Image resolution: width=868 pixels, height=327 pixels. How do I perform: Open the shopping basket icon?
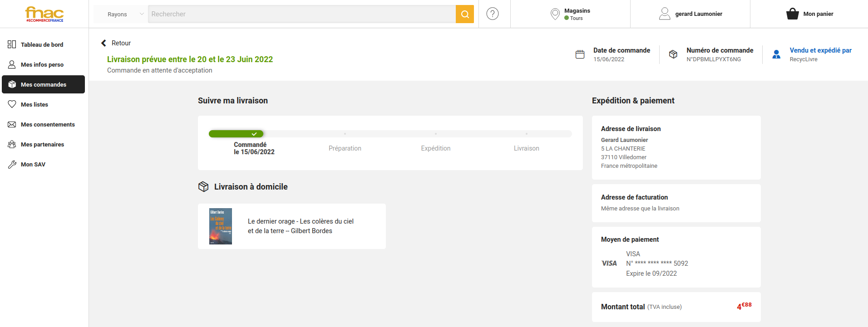pyautogui.click(x=792, y=14)
